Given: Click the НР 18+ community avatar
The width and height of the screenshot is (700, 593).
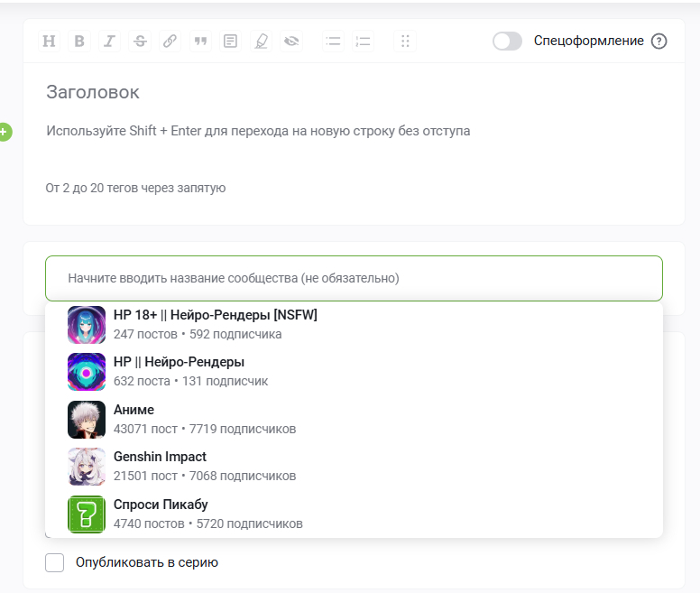Looking at the screenshot, I should [x=87, y=325].
